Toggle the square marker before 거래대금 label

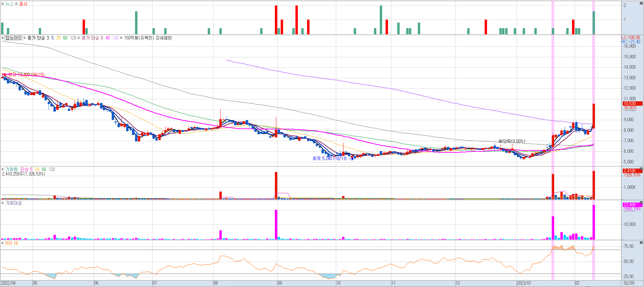(2, 203)
